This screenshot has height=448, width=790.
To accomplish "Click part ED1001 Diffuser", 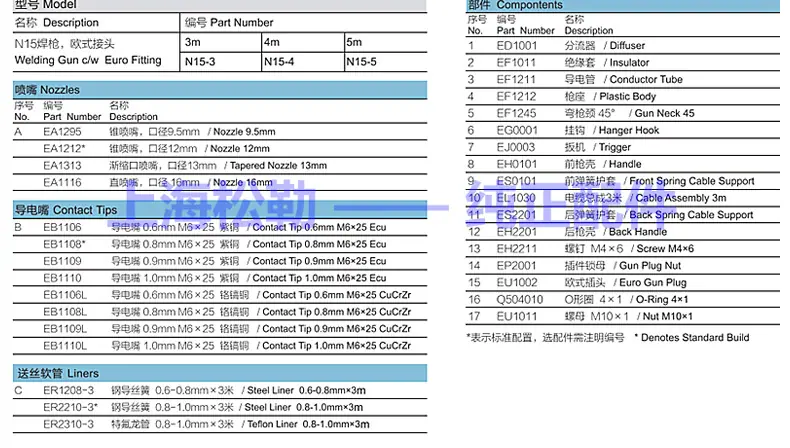I will [517, 46].
